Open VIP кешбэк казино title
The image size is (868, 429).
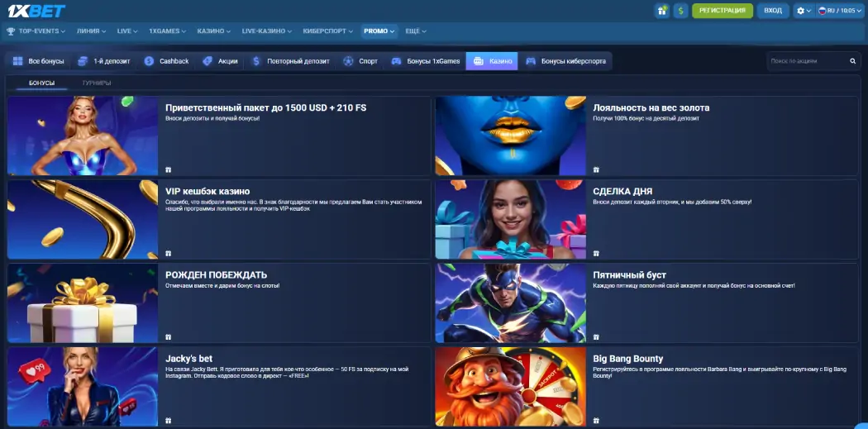click(x=207, y=192)
